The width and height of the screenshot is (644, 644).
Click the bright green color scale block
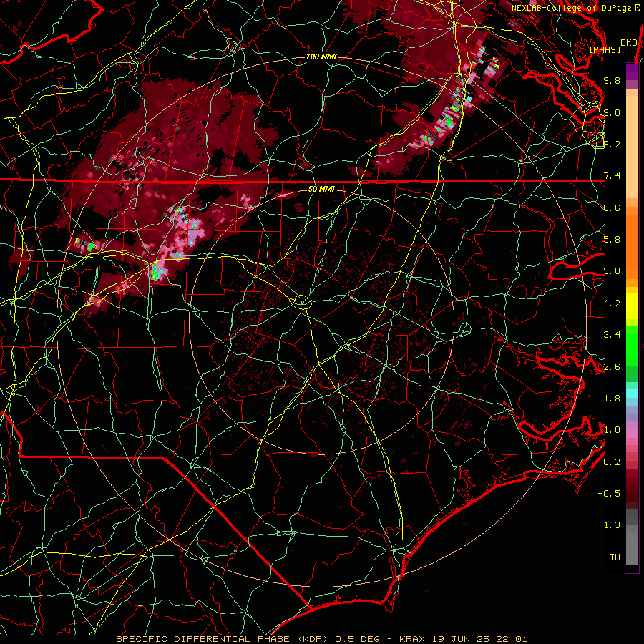pyautogui.click(x=632, y=345)
